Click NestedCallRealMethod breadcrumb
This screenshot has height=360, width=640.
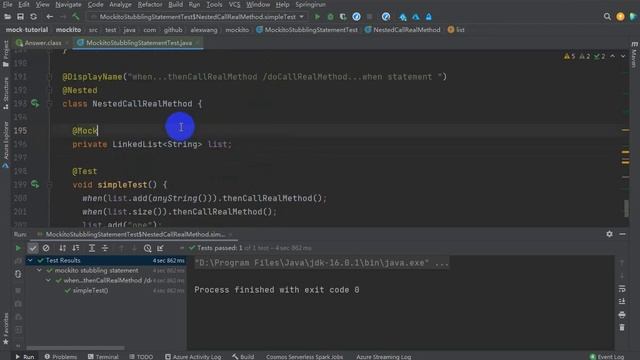(x=402, y=30)
